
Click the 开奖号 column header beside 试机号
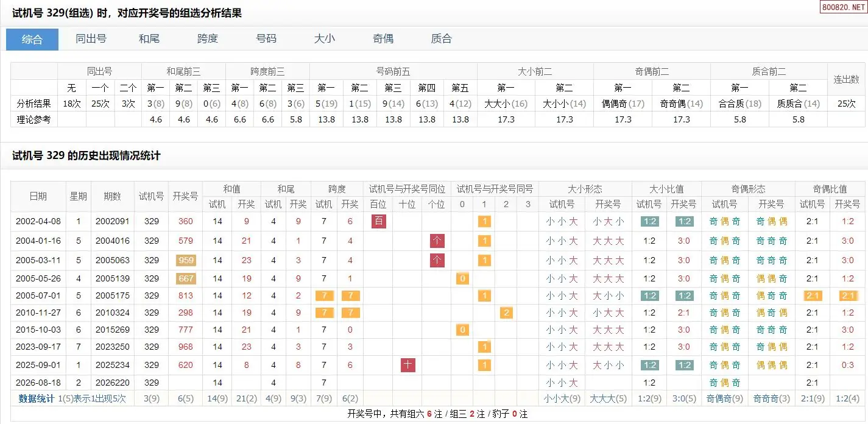pyautogui.click(x=186, y=196)
